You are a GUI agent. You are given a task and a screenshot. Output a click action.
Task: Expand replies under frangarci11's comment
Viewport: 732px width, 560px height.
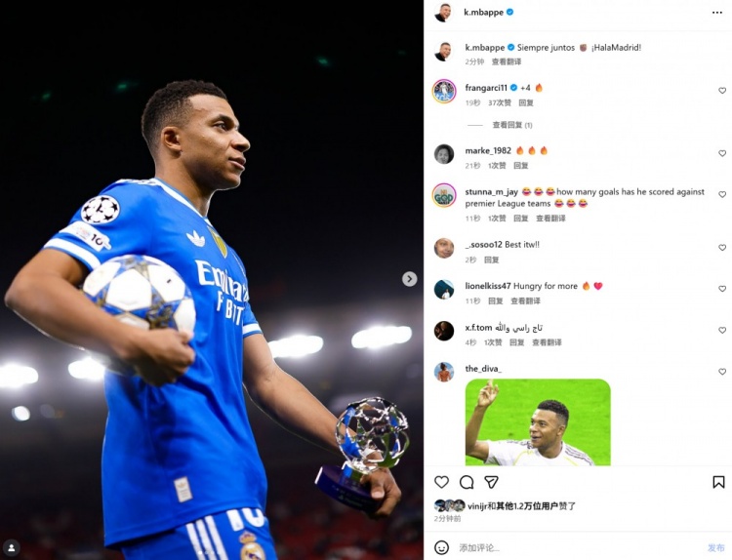(x=512, y=125)
